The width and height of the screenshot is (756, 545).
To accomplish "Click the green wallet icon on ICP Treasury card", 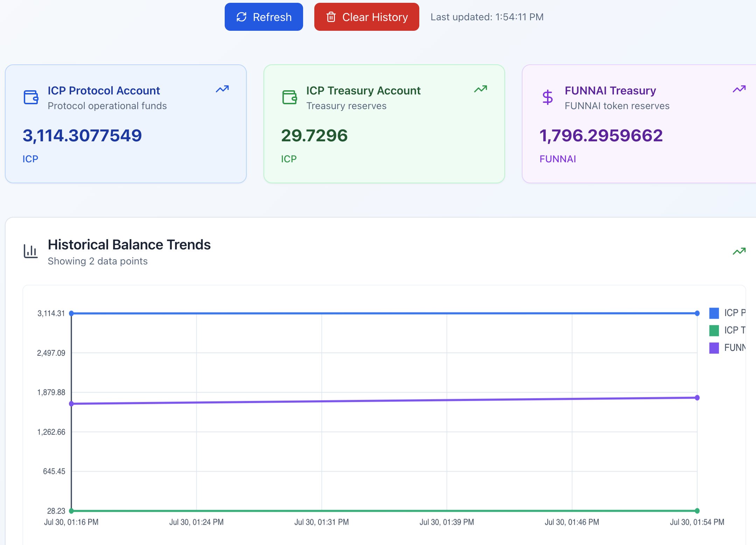I will (x=289, y=97).
